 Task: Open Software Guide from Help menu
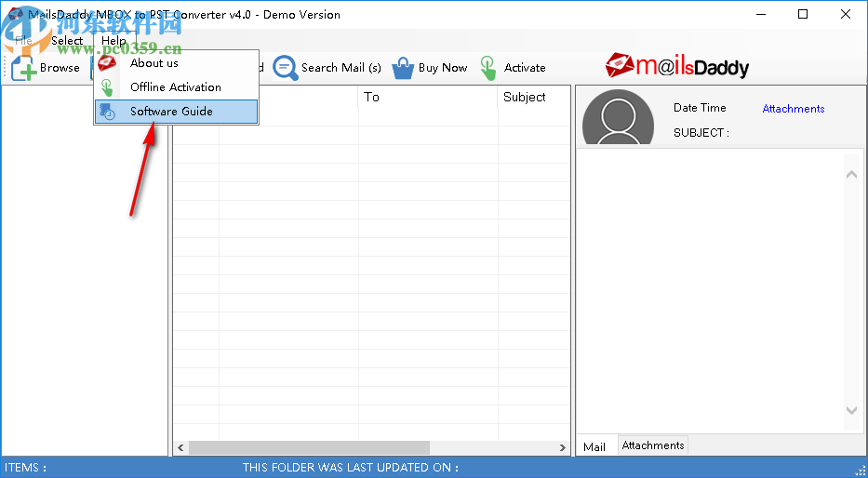point(176,112)
